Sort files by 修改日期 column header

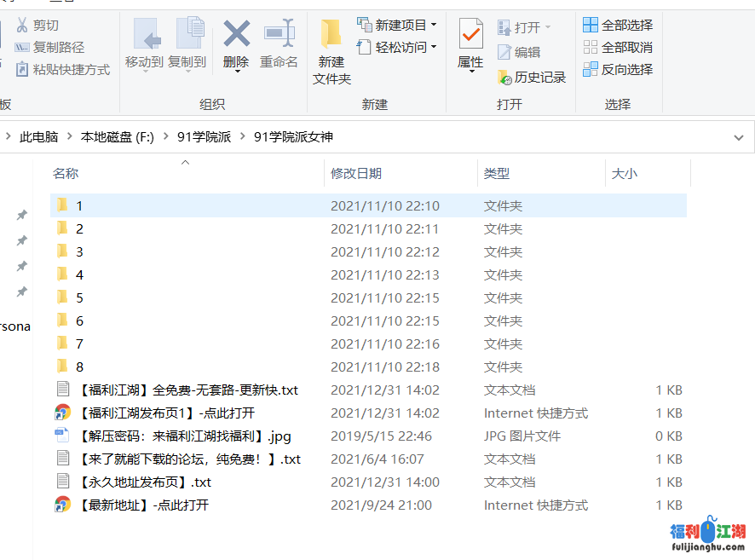click(356, 173)
